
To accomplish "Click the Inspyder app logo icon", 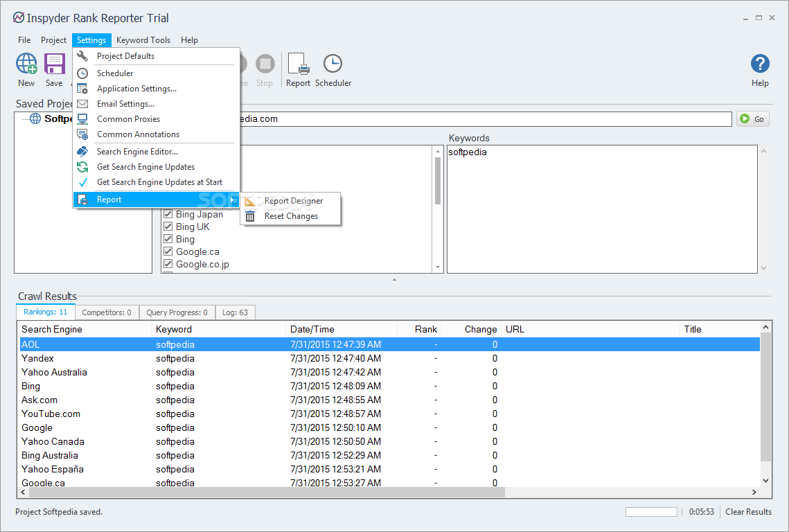I will (19, 17).
